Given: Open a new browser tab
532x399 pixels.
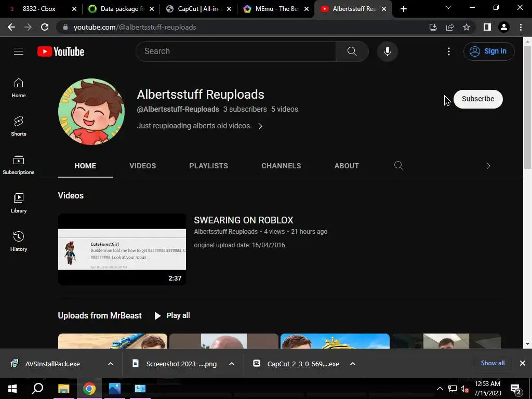Looking at the screenshot, I should point(403,9).
